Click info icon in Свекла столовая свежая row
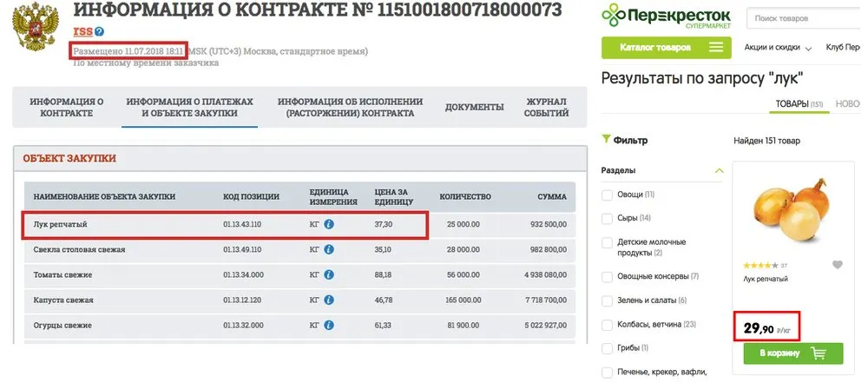Image resolution: width=868 pixels, height=383 pixels. tap(329, 249)
